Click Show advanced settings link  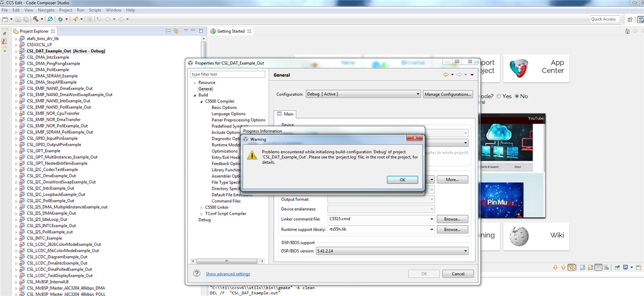[228, 274]
